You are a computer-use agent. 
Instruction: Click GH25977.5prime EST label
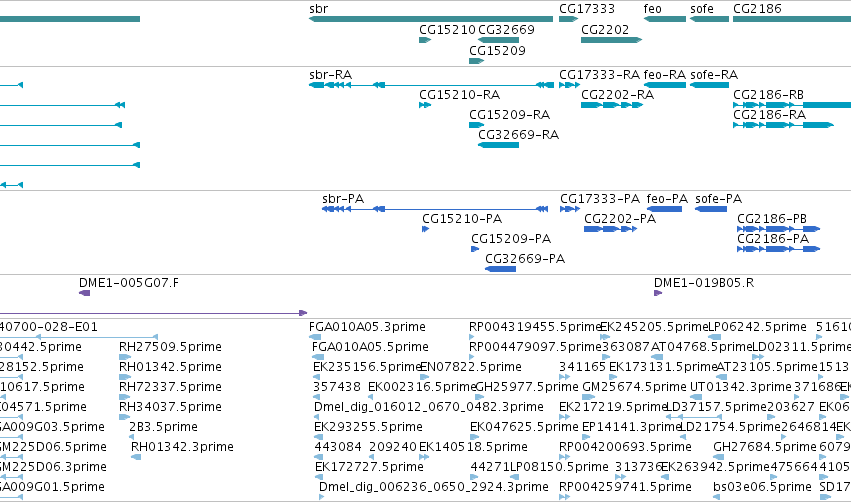click(526, 386)
